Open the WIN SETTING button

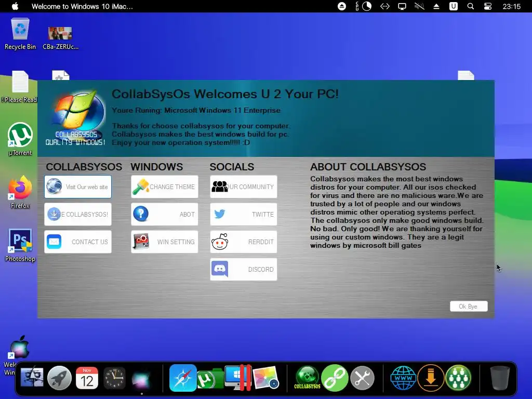(165, 242)
